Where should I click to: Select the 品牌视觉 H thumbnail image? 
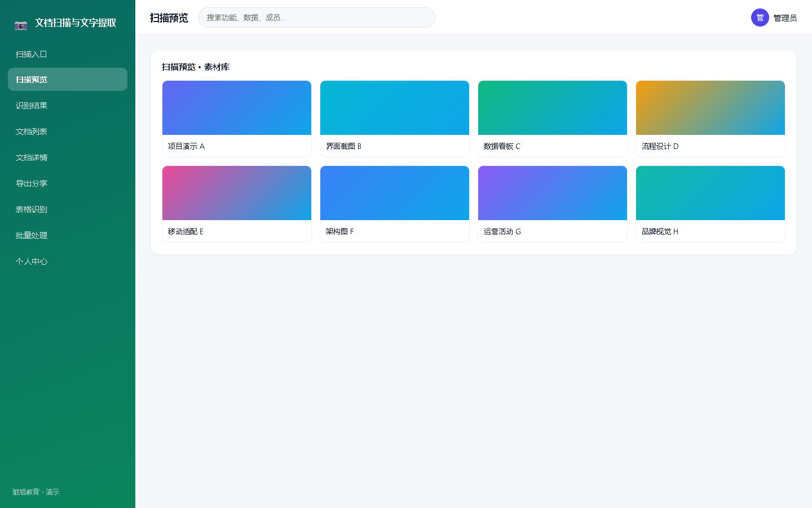click(x=710, y=193)
